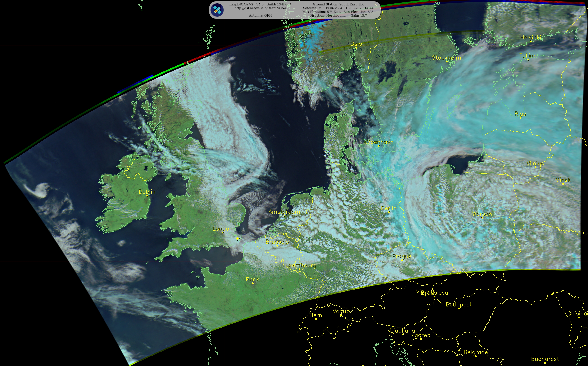Click the Belgrade city label
Screen dimensions: 588x366
point(476,352)
